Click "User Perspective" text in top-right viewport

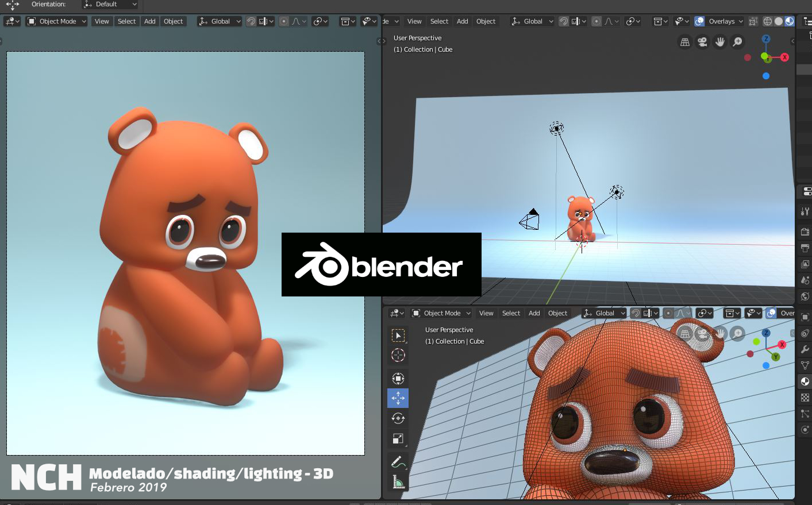pyautogui.click(x=417, y=38)
